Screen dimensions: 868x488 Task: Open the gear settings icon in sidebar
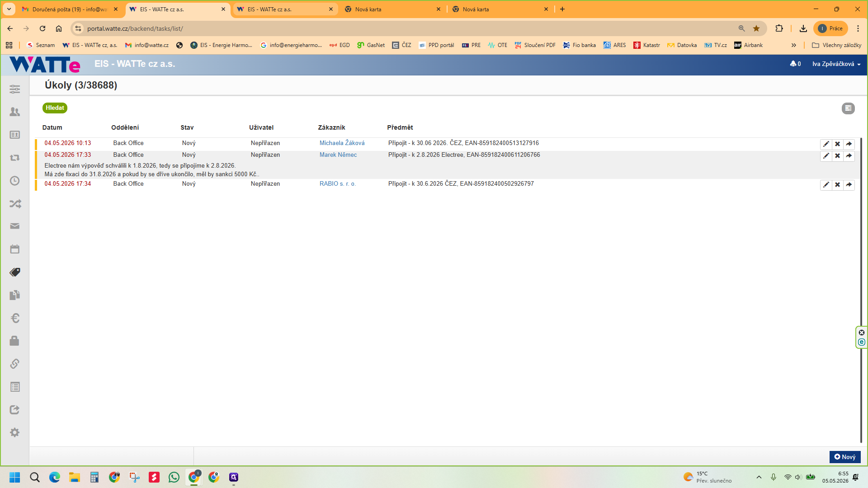point(15,432)
